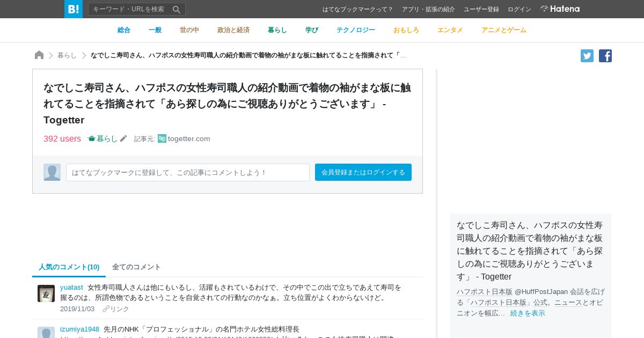This screenshot has width=644, height=338.
Task: Click 暮らし in the breadcrumb
Action: 67,55
